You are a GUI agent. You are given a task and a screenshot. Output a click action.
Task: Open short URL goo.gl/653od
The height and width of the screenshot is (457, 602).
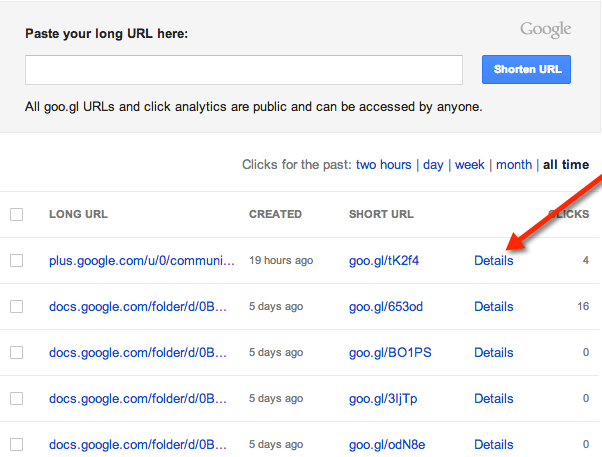click(386, 307)
